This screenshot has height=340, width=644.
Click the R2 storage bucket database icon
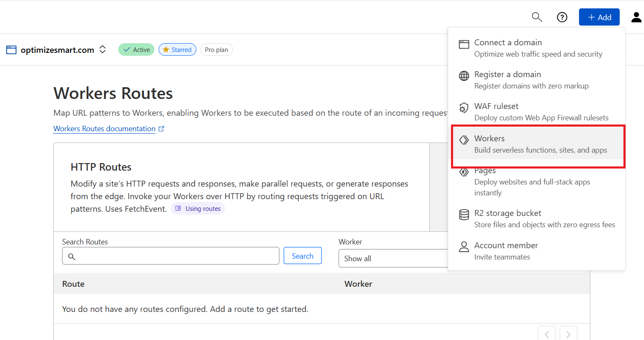click(x=464, y=215)
